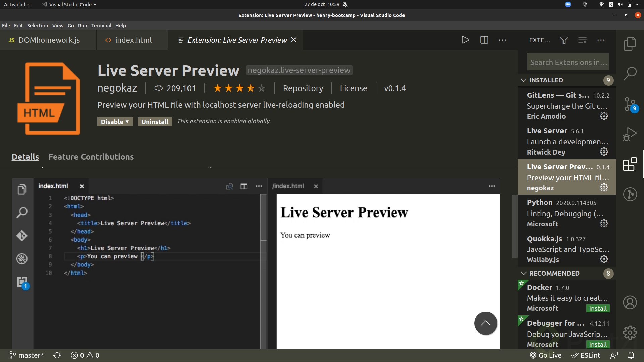Click ESLint status bar item

(x=586, y=355)
